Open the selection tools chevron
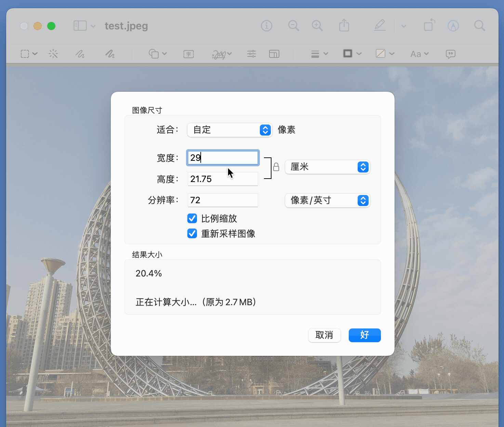The width and height of the screenshot is (504, 427). [x=35, y=54]
